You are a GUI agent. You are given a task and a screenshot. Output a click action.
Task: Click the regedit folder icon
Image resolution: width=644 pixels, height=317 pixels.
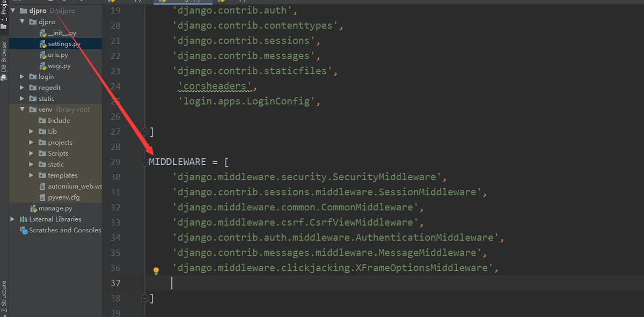[33, 88]
